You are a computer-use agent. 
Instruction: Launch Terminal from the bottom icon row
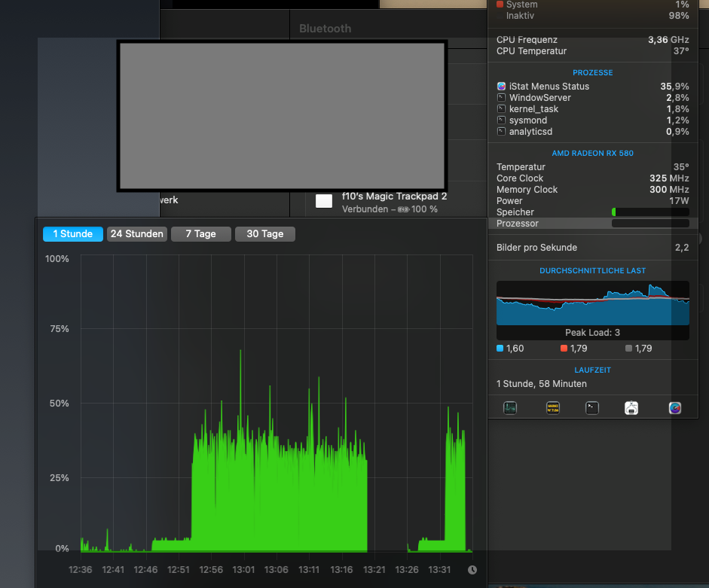[592, 408]
